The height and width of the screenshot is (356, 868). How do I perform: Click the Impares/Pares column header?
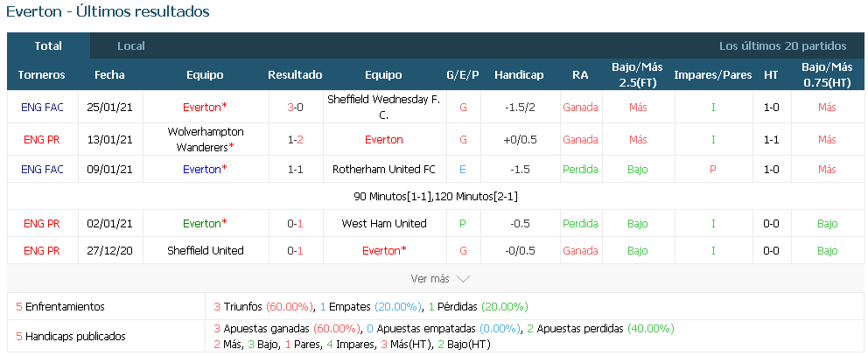[713, 74]
